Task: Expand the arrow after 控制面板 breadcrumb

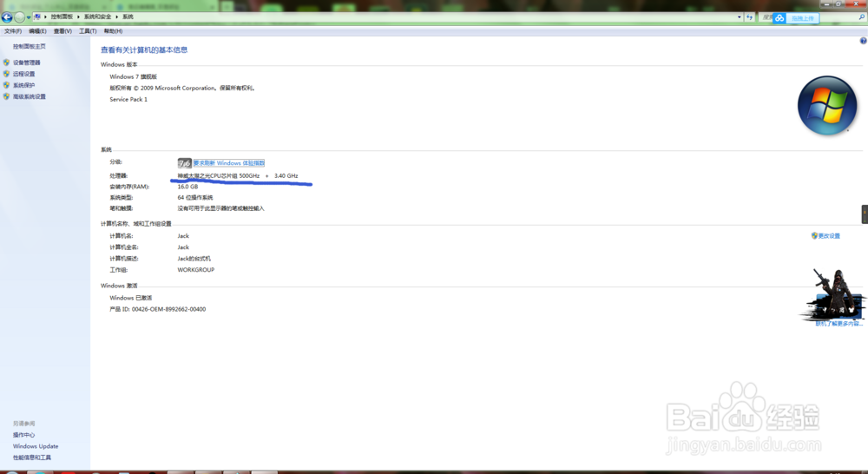Action: tap(78, 16)
